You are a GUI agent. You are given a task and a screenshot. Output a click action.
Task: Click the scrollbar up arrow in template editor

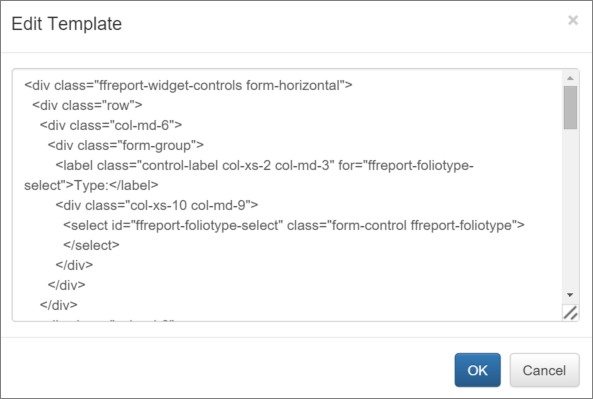coord(570,78)
